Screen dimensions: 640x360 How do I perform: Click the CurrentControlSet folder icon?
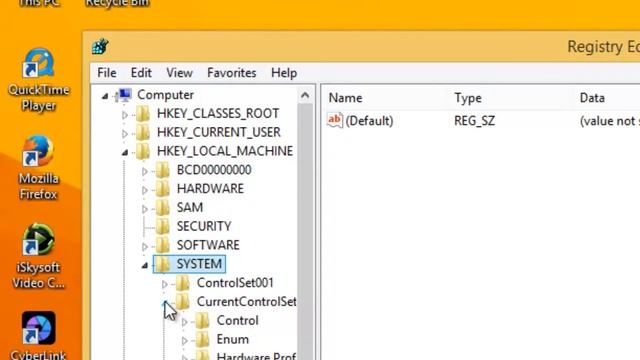point(183,302)
